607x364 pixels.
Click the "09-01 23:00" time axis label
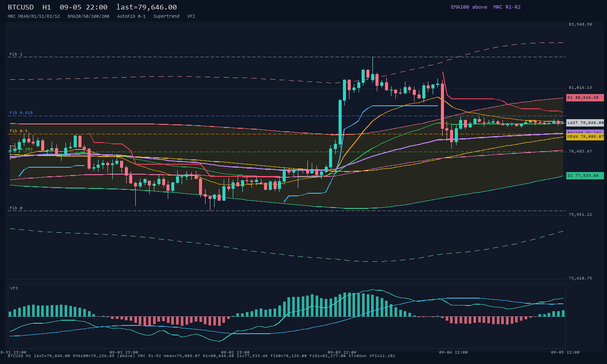tap(124, 352)
